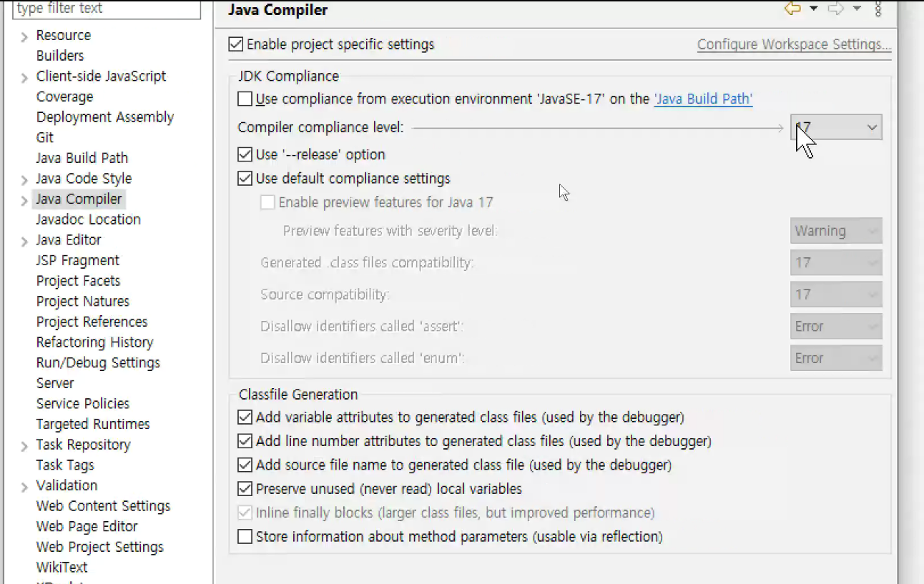The width and height of the screenshot is (924, 584).
Task: Expand the Validation tree node
Action: [x=24, y=487]
